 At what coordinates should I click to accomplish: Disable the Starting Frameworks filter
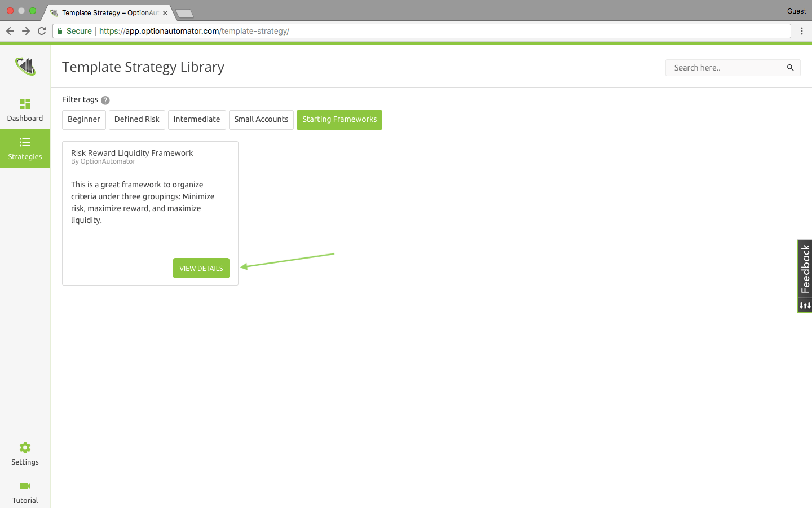tap(339, 120)
